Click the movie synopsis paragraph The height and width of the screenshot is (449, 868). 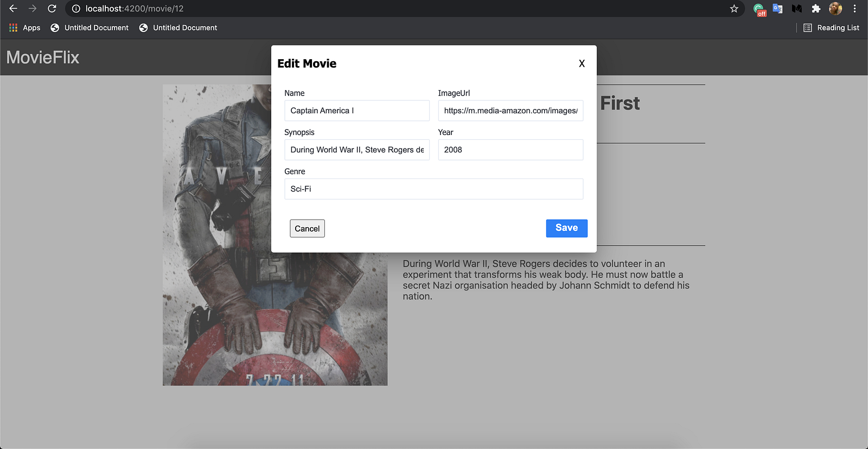(546, 280)
